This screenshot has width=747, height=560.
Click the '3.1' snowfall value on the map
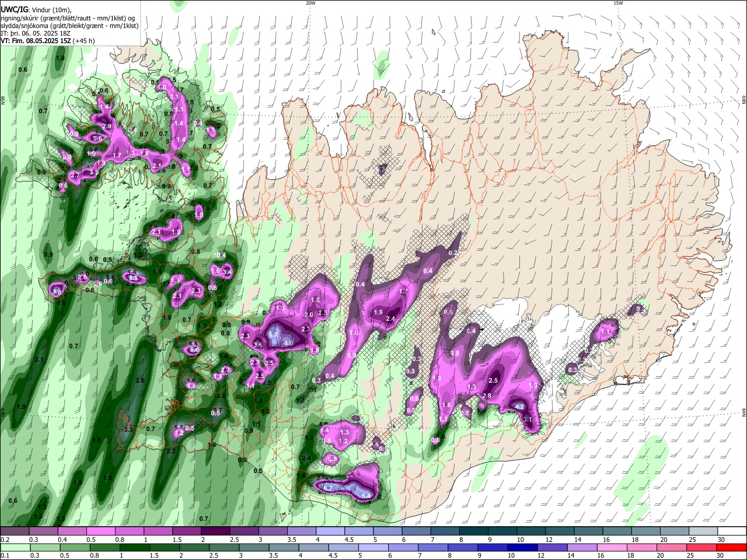pyautogui.click(x=527, y=419)
